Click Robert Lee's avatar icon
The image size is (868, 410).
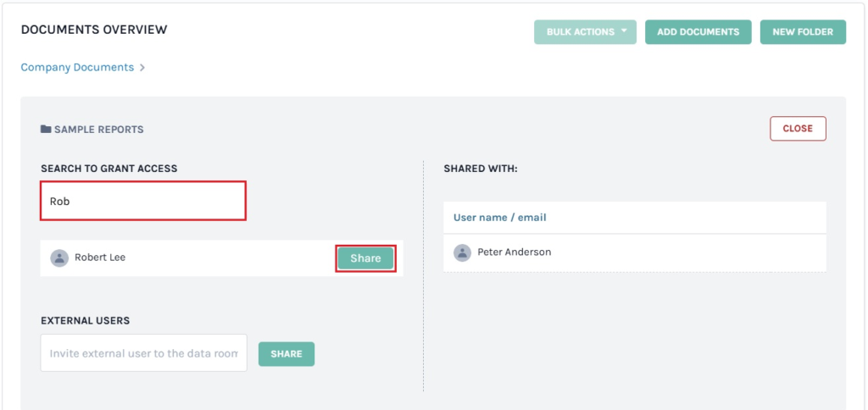(x=59, y=258)
